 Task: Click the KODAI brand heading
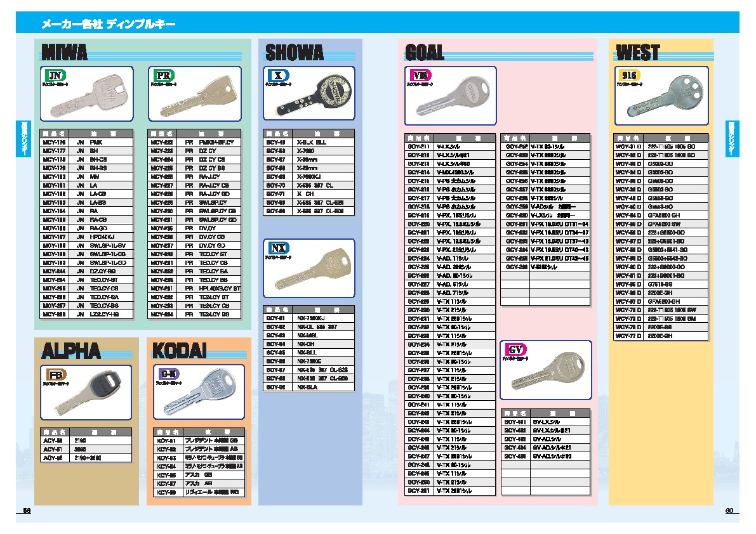[x=180, y=350]
